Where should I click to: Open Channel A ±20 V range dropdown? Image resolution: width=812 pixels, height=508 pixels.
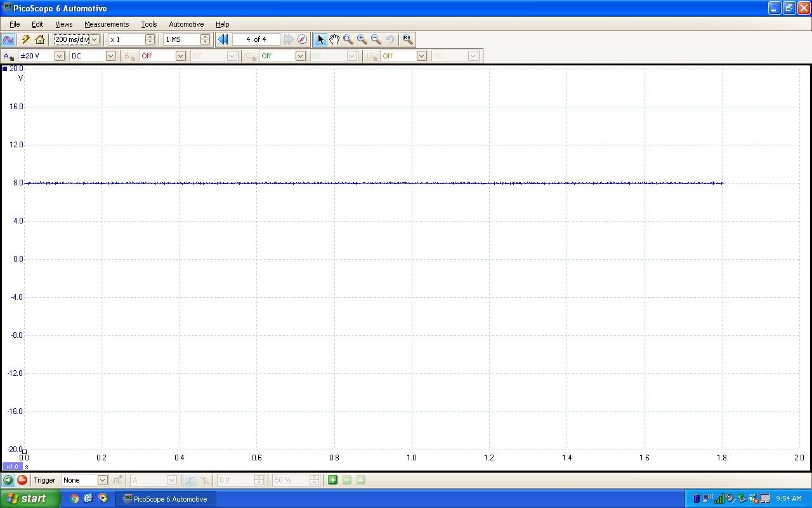pyautogui.click(x=59, y=56)
